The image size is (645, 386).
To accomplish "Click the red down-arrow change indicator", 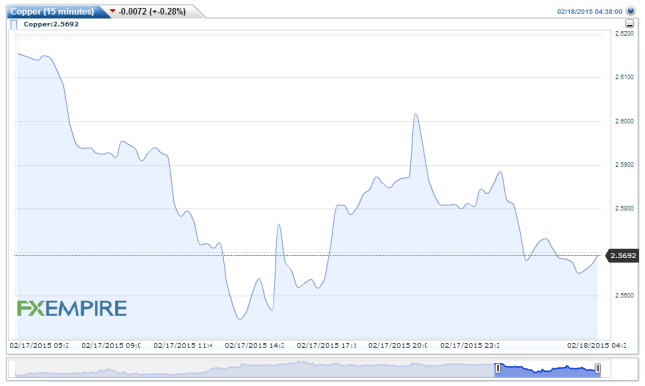I will tap(113, 11).
